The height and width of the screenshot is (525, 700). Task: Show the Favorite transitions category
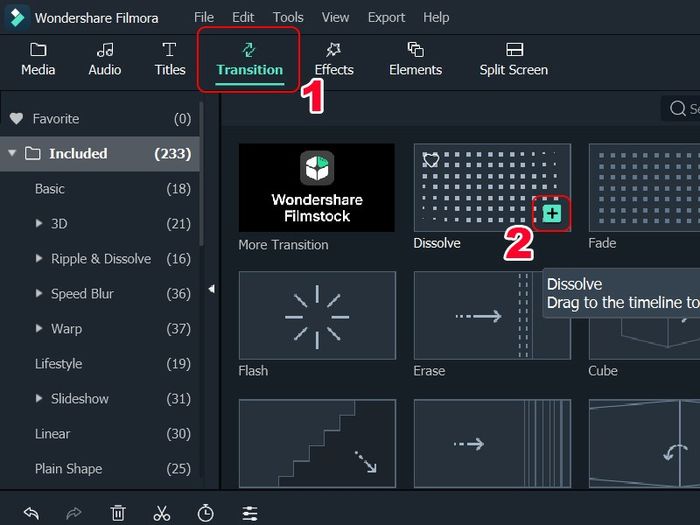(100, 119)
